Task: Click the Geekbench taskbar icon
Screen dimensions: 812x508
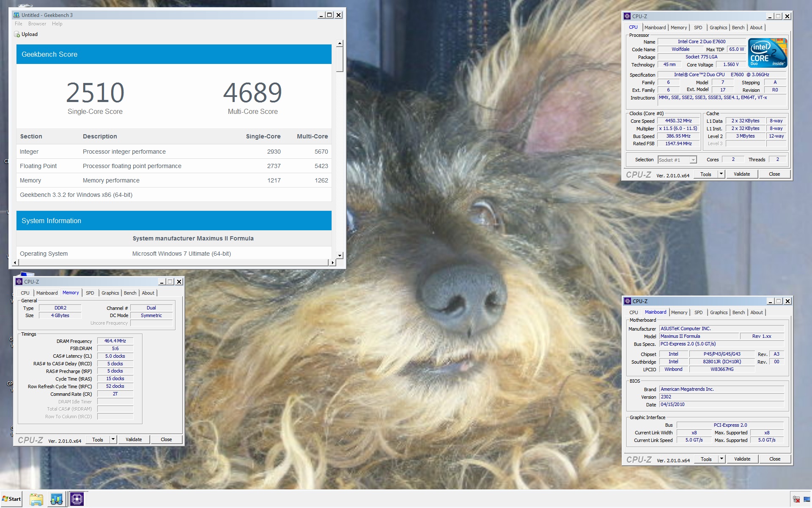Action: coord(56,499)
